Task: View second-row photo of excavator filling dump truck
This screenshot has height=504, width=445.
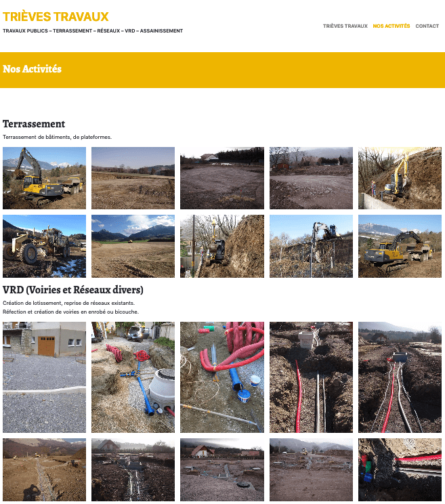Action: 400,246
